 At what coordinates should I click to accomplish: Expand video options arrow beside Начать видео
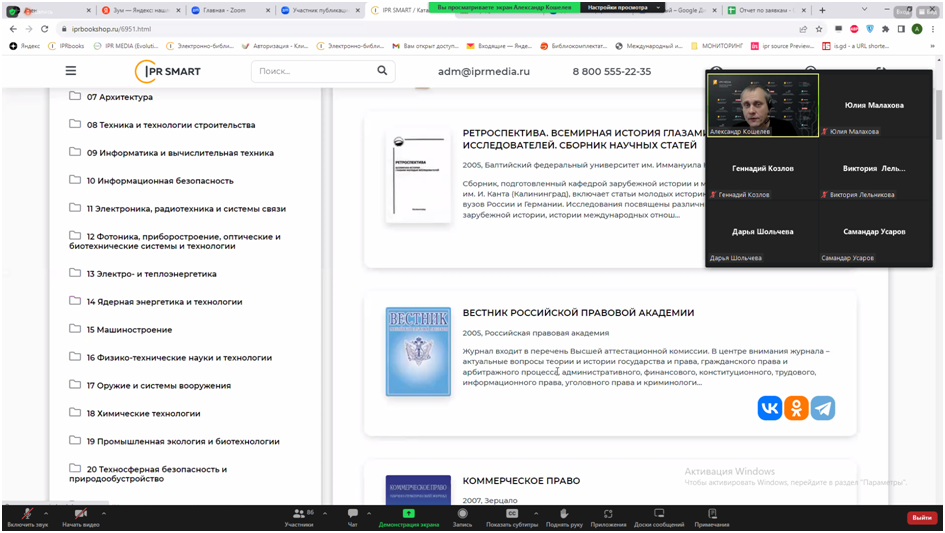coord(104,513)
